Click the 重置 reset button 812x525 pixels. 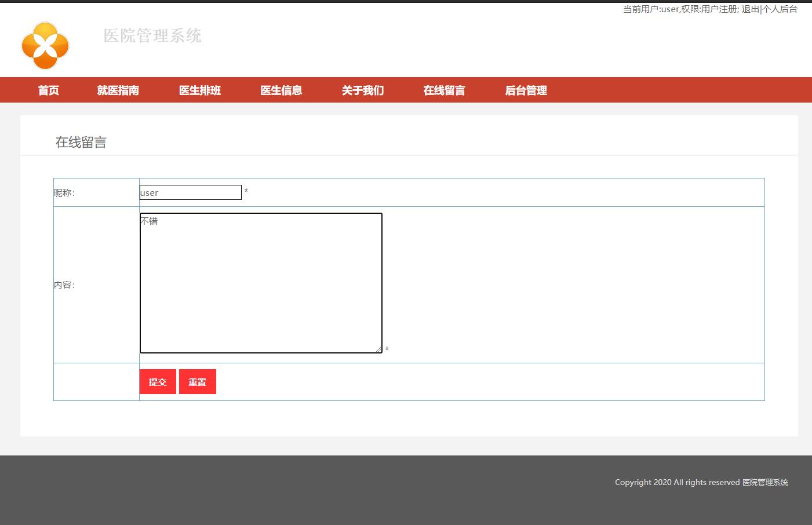[197, 381]
